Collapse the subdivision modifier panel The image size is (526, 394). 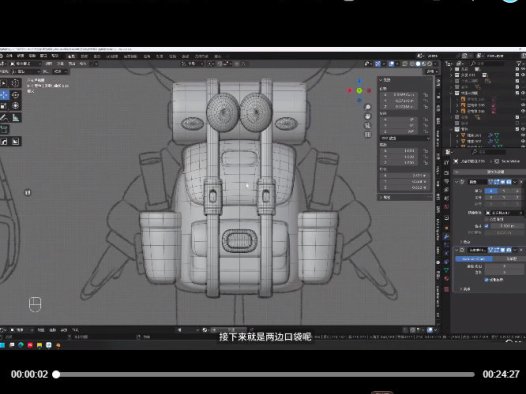point(457,250)
